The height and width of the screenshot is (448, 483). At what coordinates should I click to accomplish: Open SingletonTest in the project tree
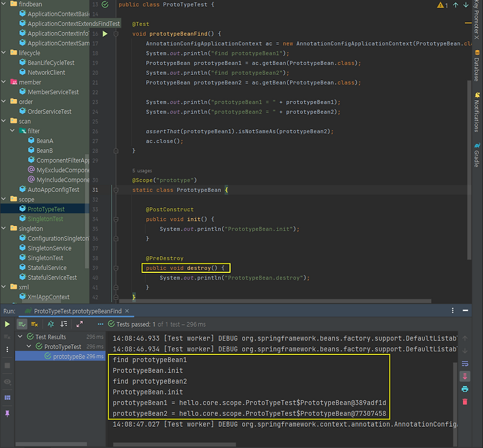click(45, 219)
